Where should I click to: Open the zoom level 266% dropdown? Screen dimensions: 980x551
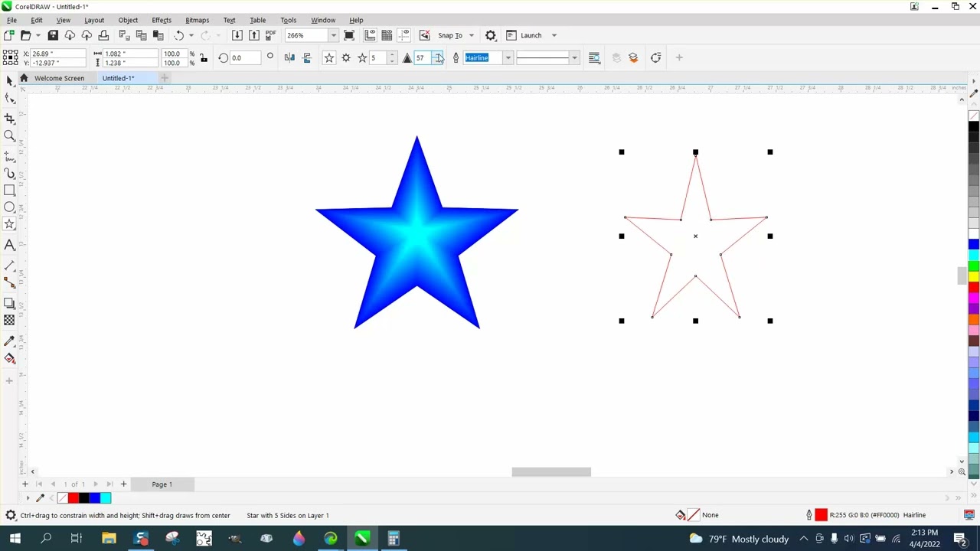(333, 35)
